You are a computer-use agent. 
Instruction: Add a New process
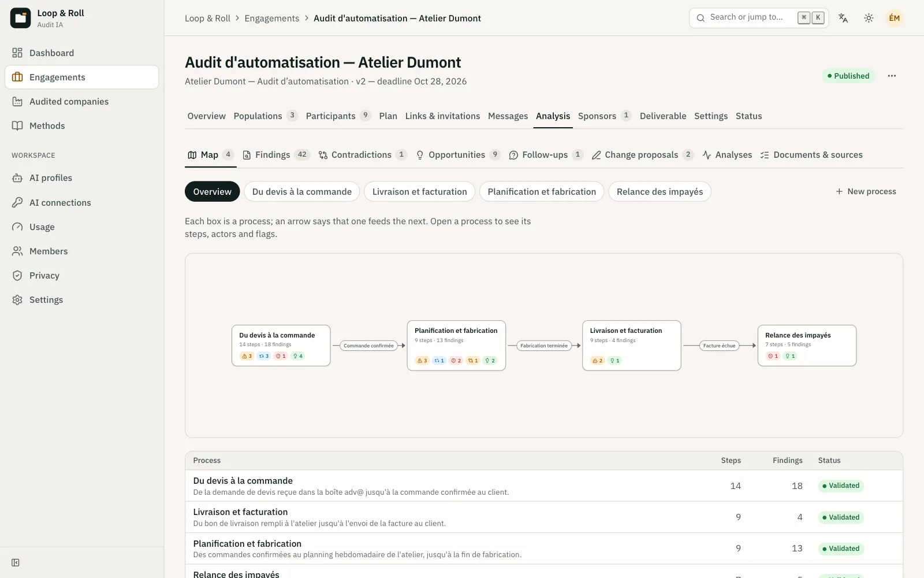pos(866,192)
